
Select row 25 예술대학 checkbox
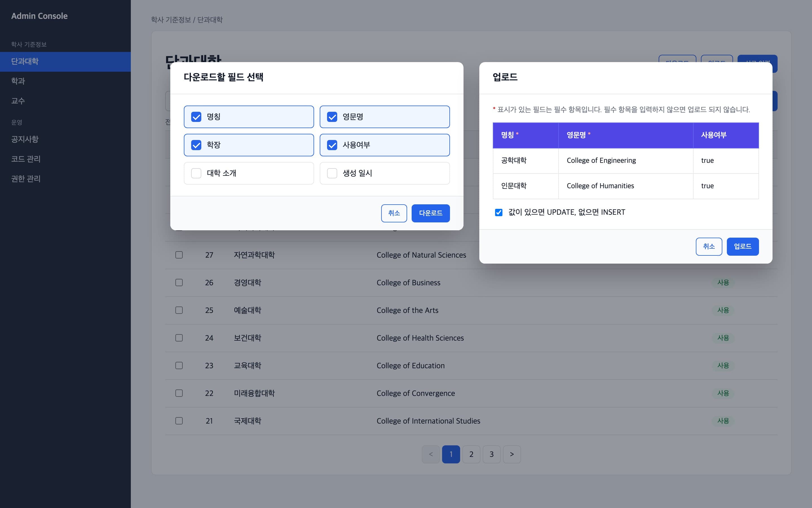pos(179,310)
